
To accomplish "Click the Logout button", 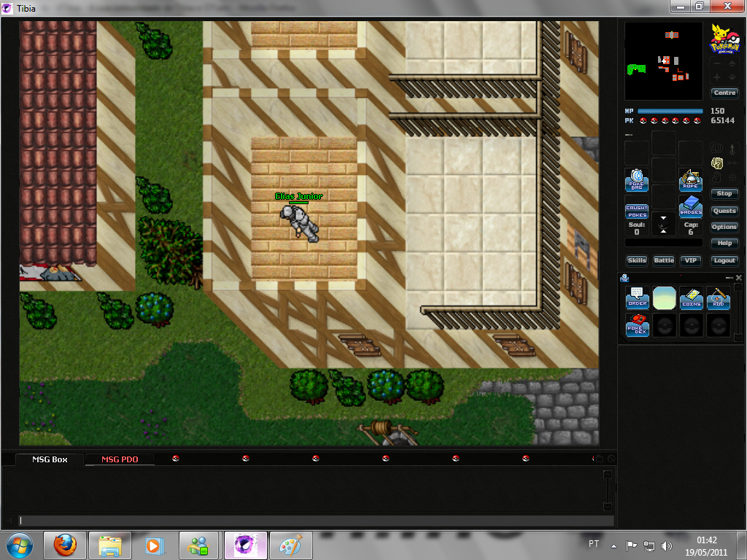I will pyautogui.click(x=724, y=260).
